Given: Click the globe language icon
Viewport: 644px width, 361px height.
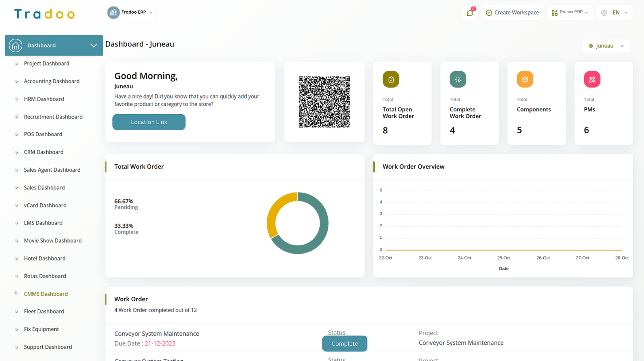Looking at the screenshot, I should 604,13.
